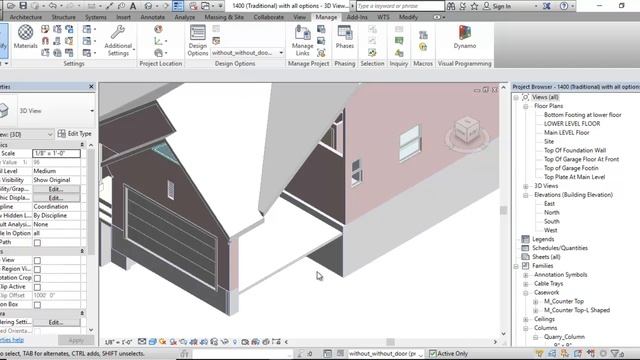The width and height of the screenshot is (640, 360).
Task: Click the Location globe icon in Project Location
Action: [x=158, y=29]
